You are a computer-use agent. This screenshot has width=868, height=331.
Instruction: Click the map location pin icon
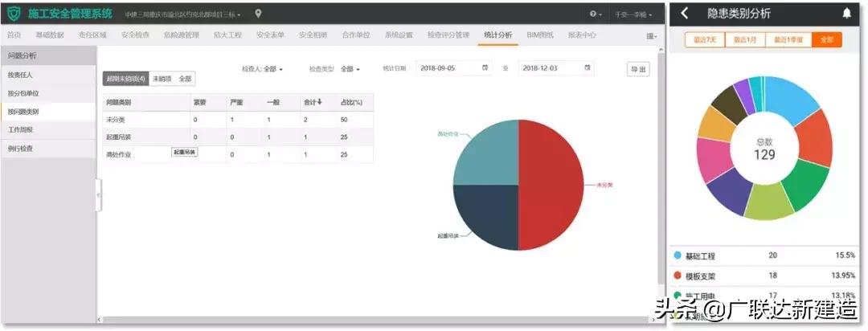click(x=258, y=14)
